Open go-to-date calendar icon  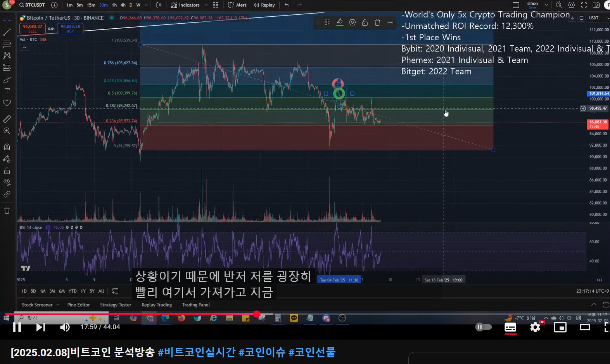tap(115, 291)
